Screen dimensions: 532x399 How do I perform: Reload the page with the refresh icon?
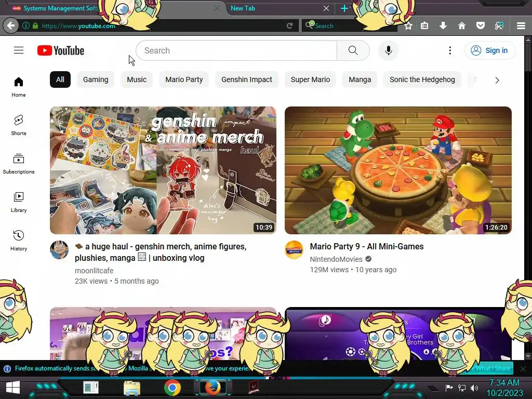[289, 25]
